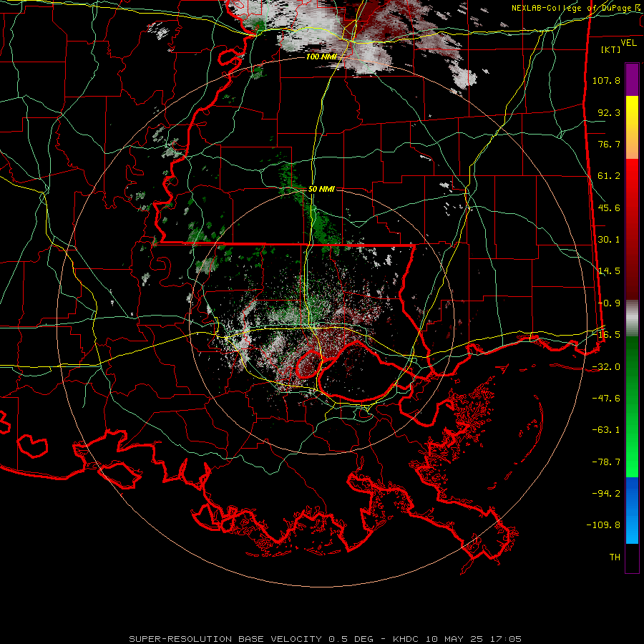Click the [KT] units label

pyautogui.click(x=611, y=50)
